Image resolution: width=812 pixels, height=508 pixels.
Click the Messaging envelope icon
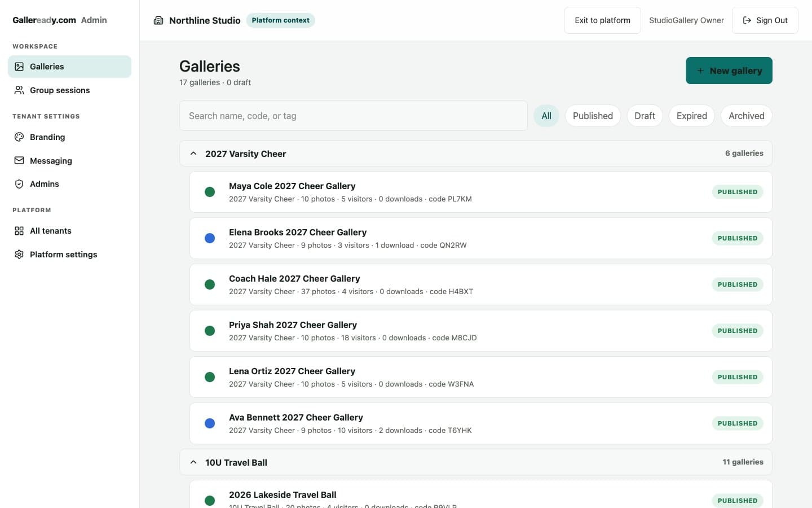[19, 161]
